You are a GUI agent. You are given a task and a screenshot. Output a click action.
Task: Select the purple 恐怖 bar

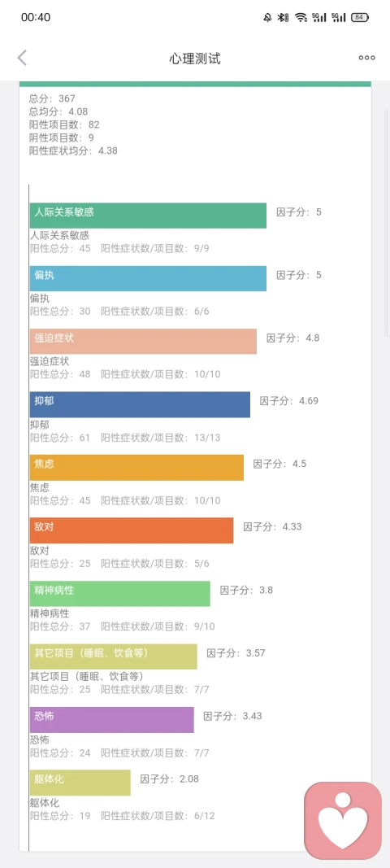[112, 720]
